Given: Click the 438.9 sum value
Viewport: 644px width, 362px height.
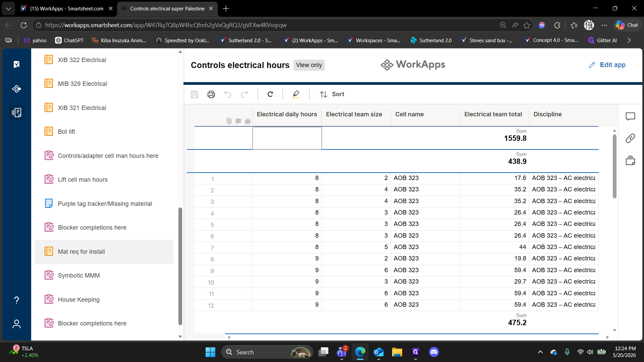Looking at the screenshot, I should pyautogui.click(x=517, y=162).
